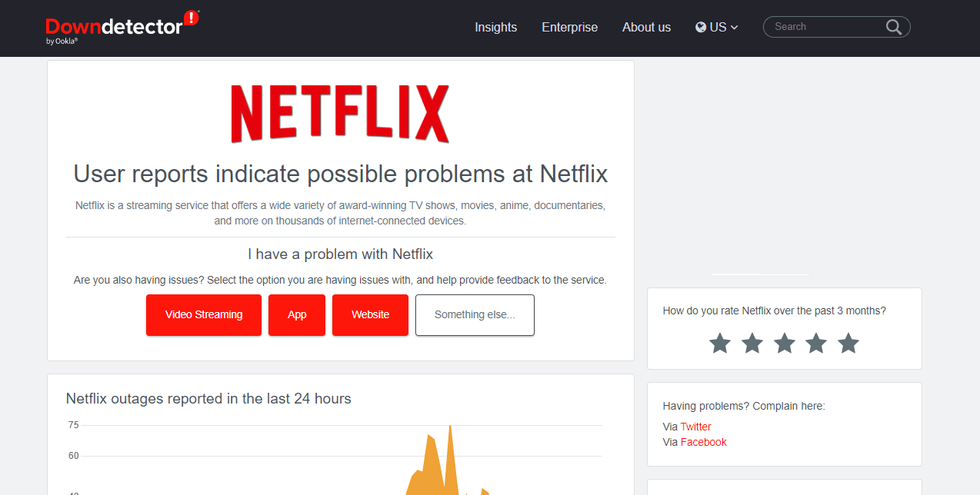This screenshot has height=495, width=980.
Task: Rate Netflix five stars
Action: click(848, 343)
